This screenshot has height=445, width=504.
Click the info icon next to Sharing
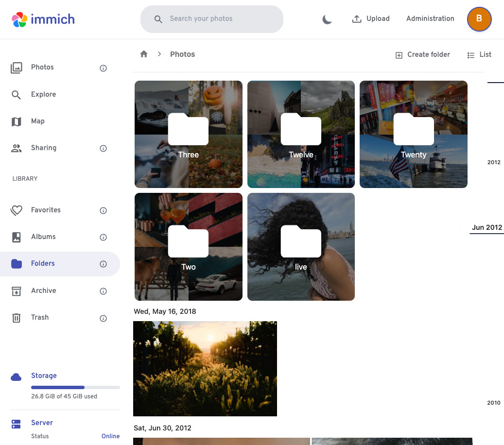(x=103, y=149)
